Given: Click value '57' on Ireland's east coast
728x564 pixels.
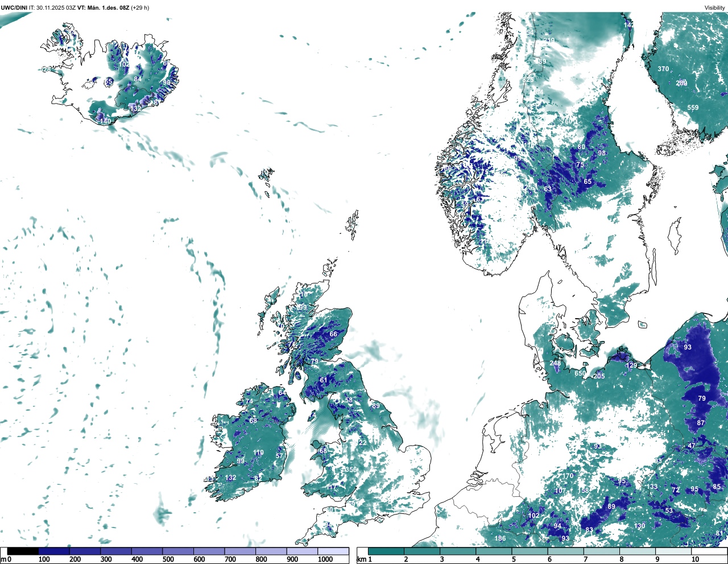Looking at the screenshot, I should [x=279, y=456].
